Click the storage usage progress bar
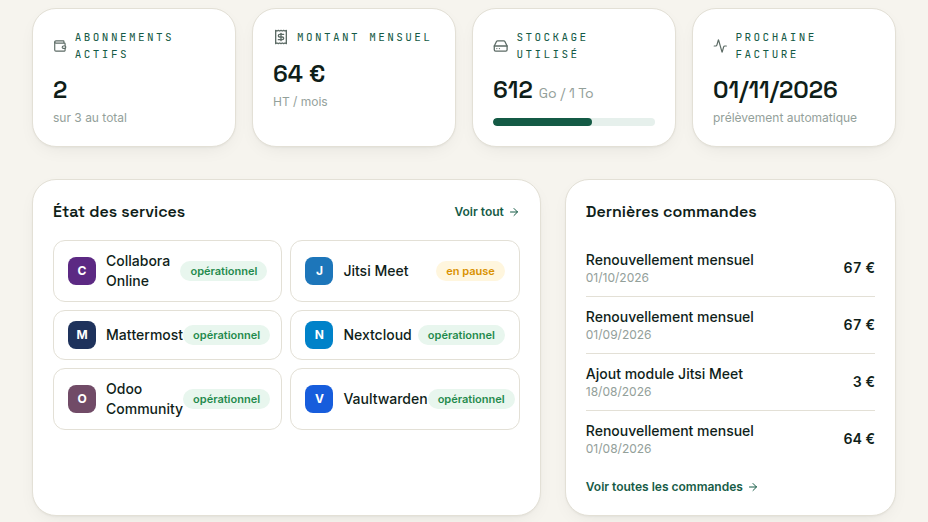Screen dimensions: 928x522 pos(574,122)
